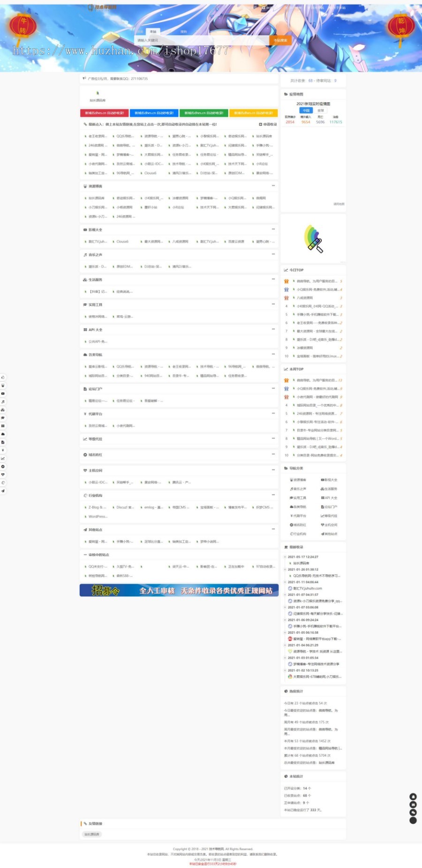Open 资源博客 in the 导航分类 panel
Viewport: 422px width, 868px height.
(x=298, y=480)
